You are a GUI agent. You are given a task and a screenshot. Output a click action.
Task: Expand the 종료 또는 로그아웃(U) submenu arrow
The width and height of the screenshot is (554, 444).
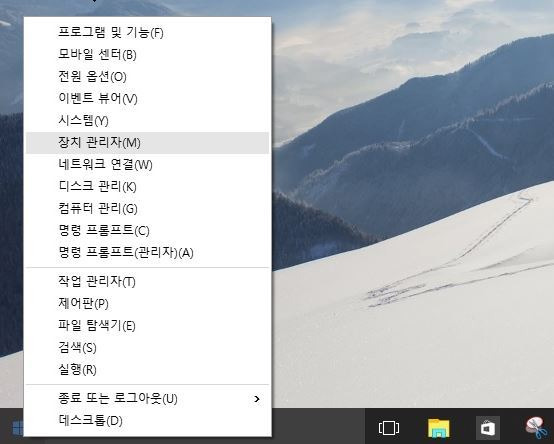(x=257, y=399)
